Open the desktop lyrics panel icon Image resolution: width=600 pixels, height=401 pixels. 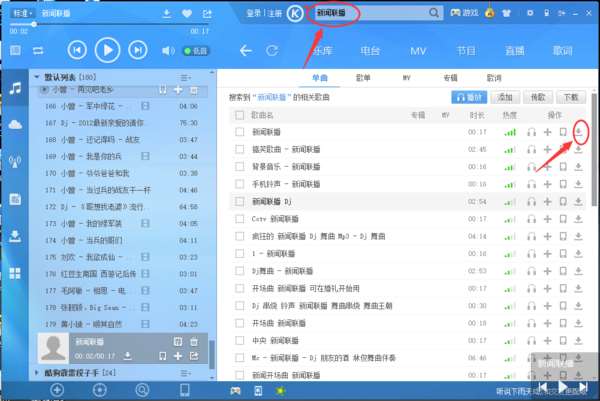tap(16, 51)
